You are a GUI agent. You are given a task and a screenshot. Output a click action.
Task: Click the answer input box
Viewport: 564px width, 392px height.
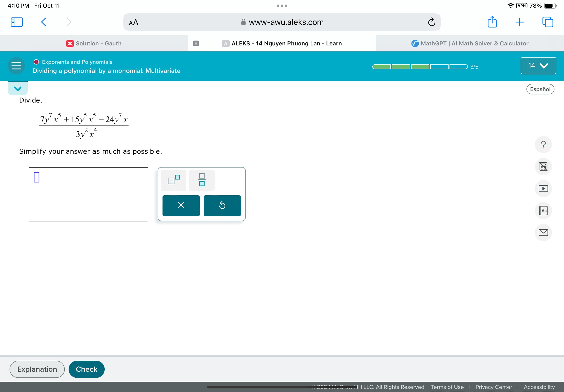(88, 195)
